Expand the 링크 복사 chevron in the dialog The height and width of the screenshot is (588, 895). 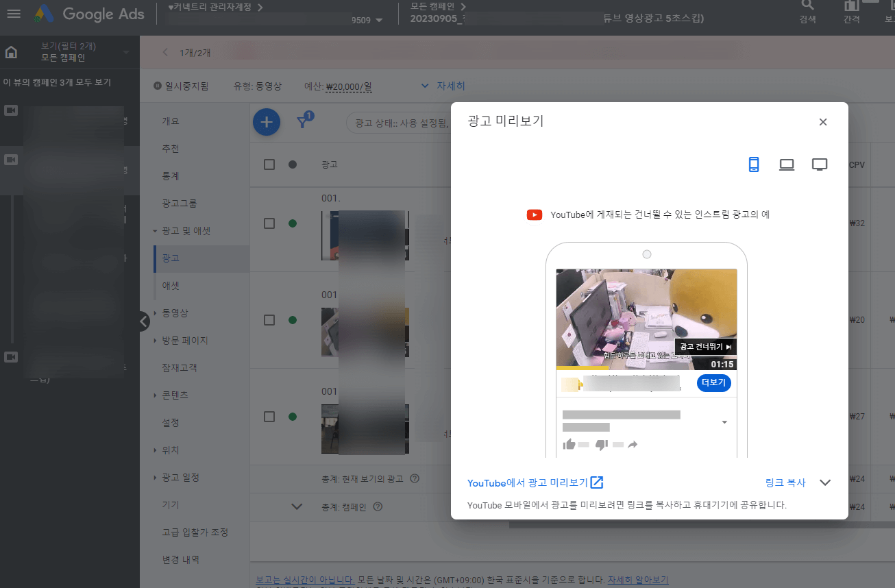(x=825, y=482)
